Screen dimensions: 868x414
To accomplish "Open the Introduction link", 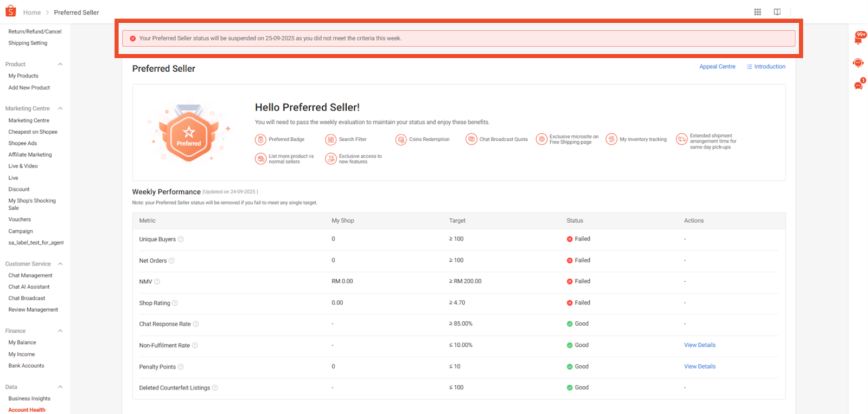I will [765, 67].
